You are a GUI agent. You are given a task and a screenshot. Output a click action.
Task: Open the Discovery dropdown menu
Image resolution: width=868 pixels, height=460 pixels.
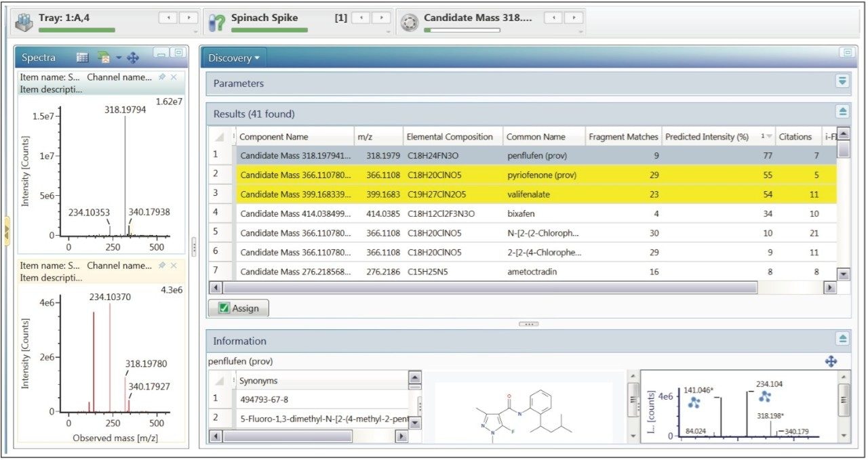tap(234, 58)
